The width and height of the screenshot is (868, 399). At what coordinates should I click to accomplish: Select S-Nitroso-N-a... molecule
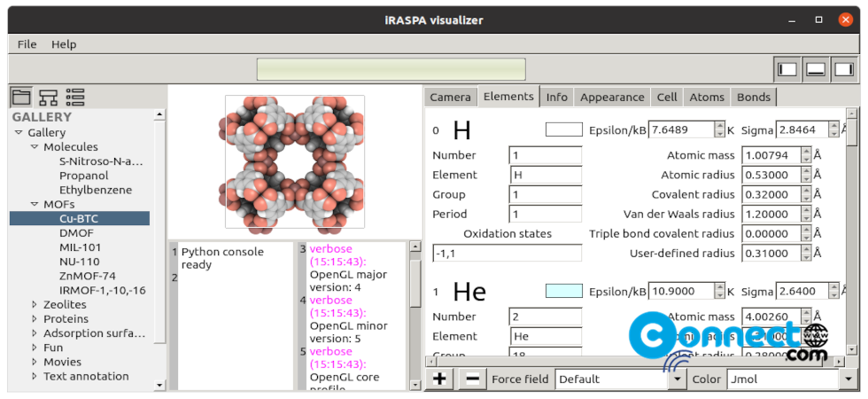(101, 161)
